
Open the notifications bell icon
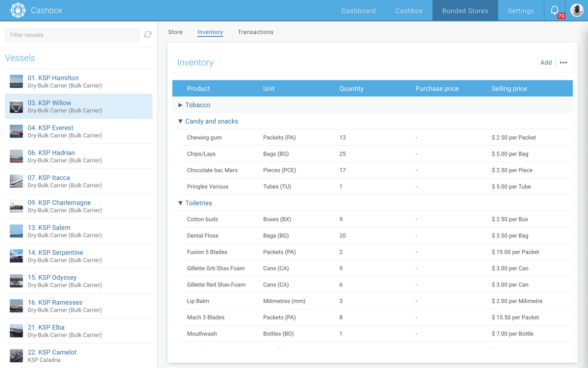(555, 10)
